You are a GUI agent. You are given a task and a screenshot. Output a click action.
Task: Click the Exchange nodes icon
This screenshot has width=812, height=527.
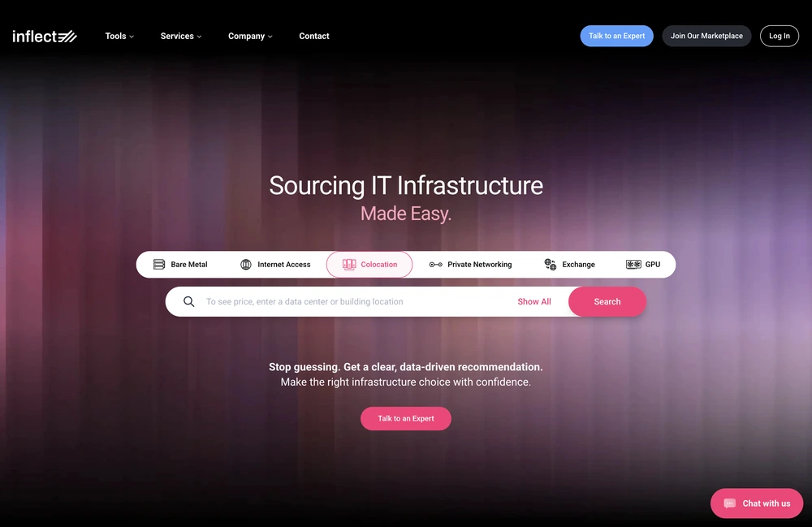(549, 264)
